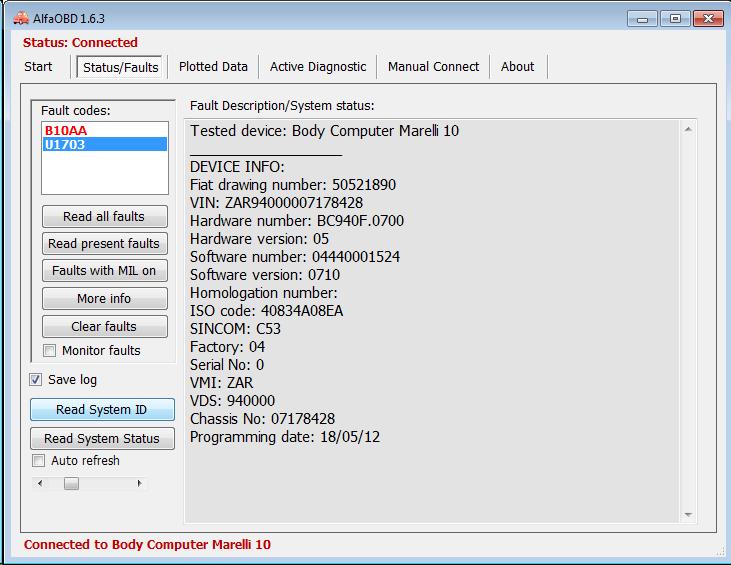The height and width of the screenshot is (565, 731).
Task: Click Faults with MIL on button
Action: (x=104, y=271)
